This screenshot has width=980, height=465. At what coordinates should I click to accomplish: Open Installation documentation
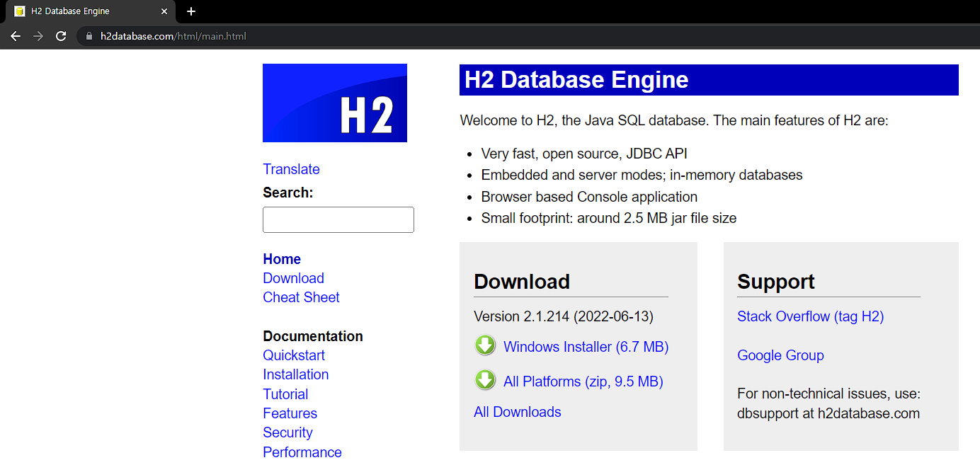[296, 374]
